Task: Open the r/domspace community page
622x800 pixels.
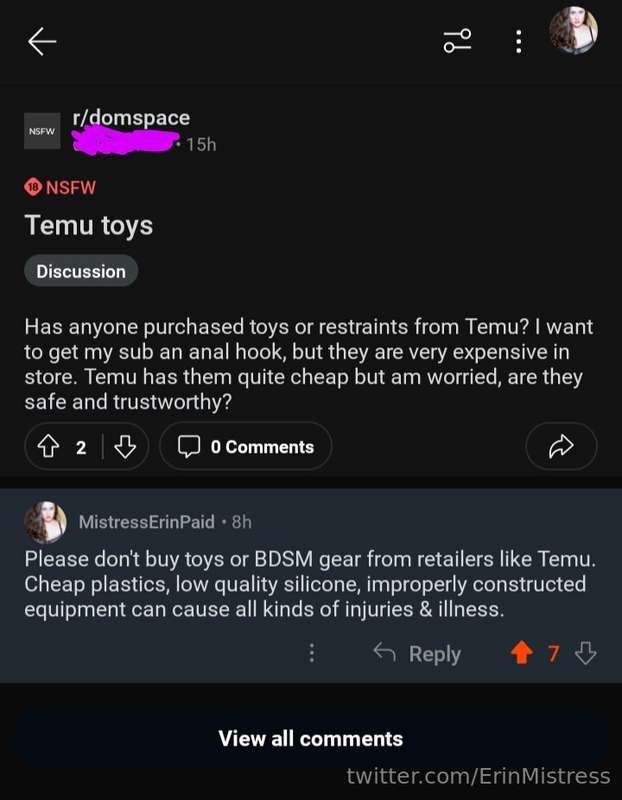Action: click(x=131, y=118)
